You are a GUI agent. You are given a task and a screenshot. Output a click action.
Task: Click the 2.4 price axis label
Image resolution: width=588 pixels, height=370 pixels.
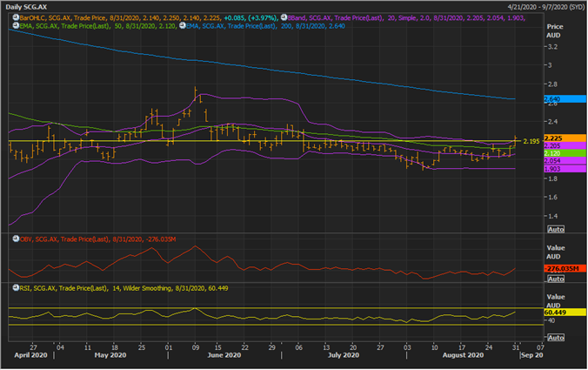click(x=552, y=122)
